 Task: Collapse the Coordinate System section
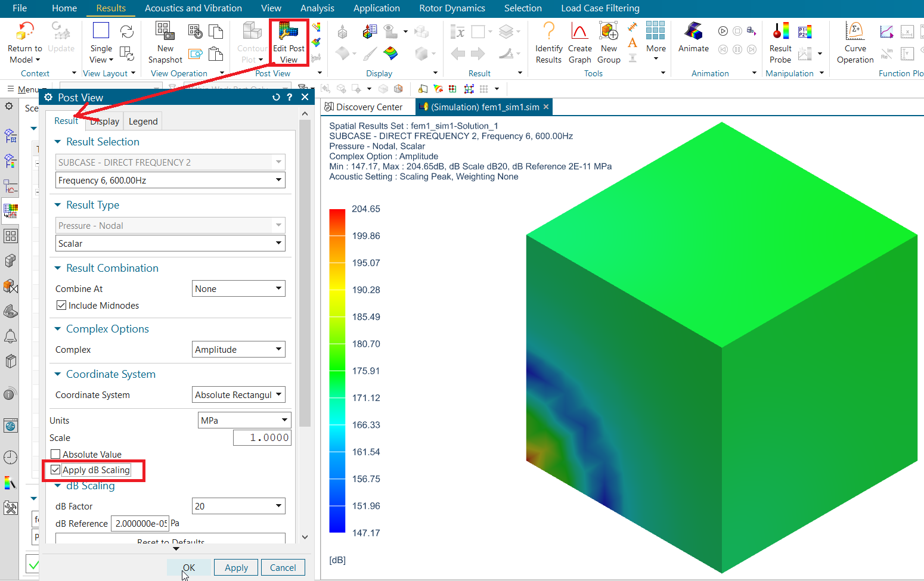tap(58, 374)
